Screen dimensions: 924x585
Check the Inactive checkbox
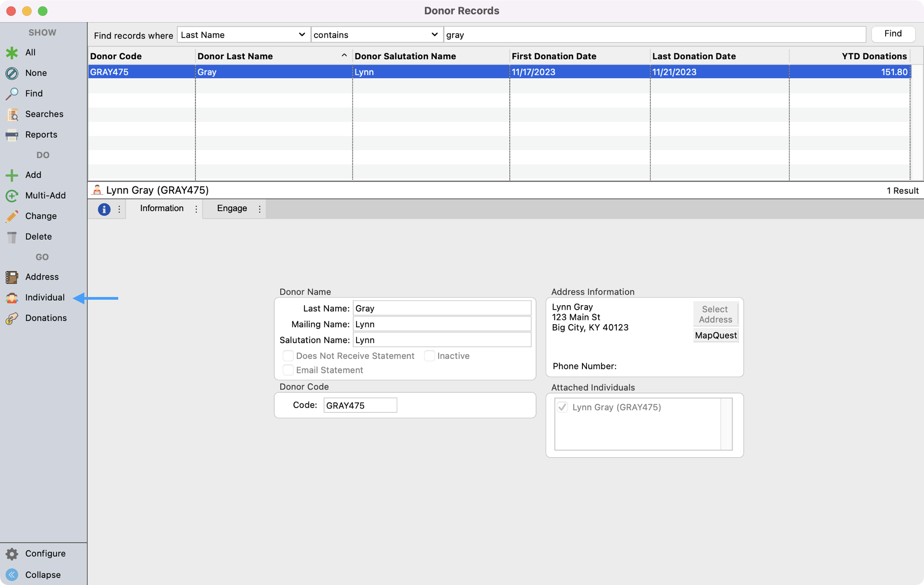click(429, 356)
